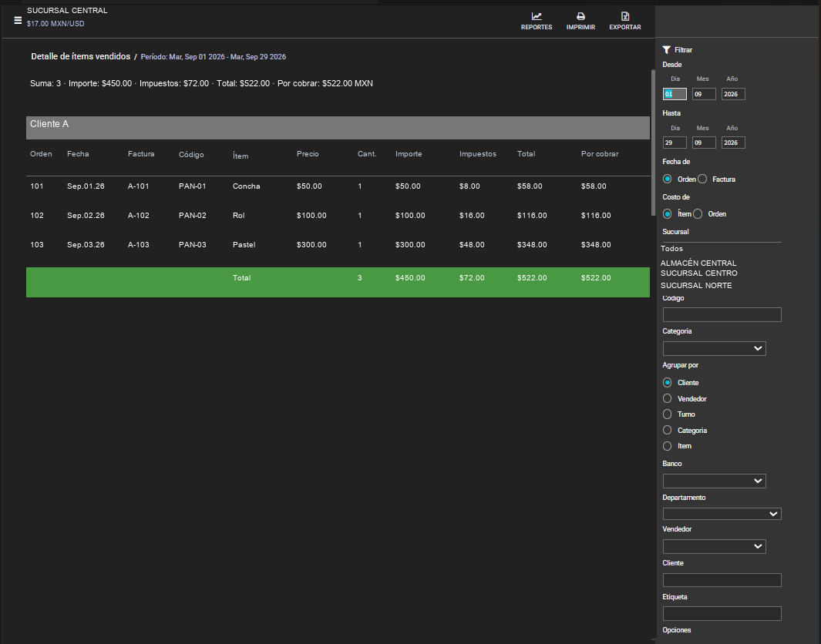Viewport: 821px width, 644px height.
Task: Open the Reportes chart icon
Action: pos(537,16)
